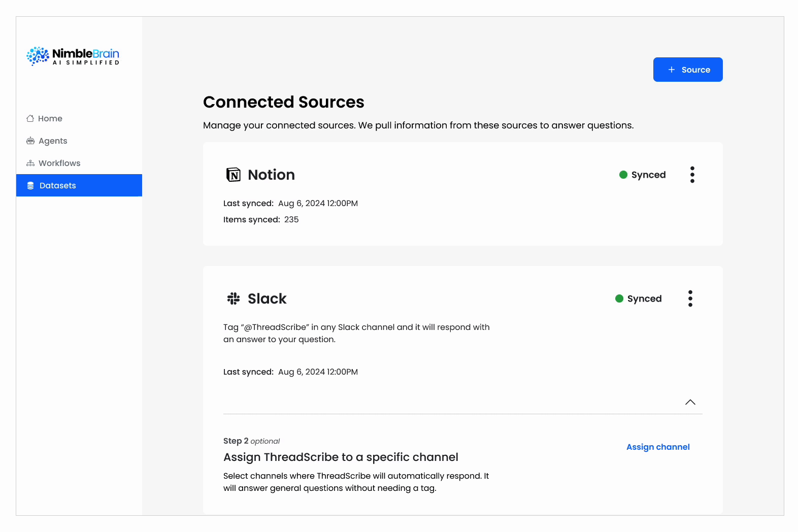Click the plus icon on Source button
This screenshot has height=532, width=798.
(x=672, y=70)
